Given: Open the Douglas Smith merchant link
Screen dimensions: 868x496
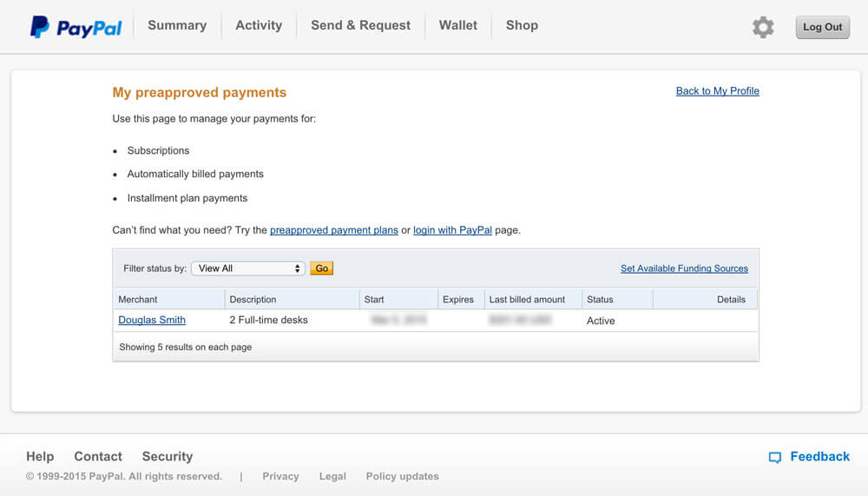Looking at the screenshot, I should tap(152, 320).
